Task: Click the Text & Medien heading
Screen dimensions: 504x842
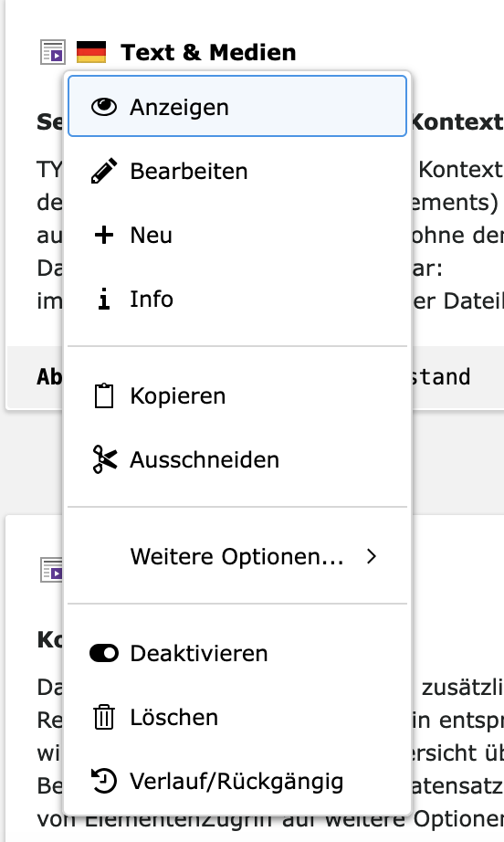Action: coord(208,52)
